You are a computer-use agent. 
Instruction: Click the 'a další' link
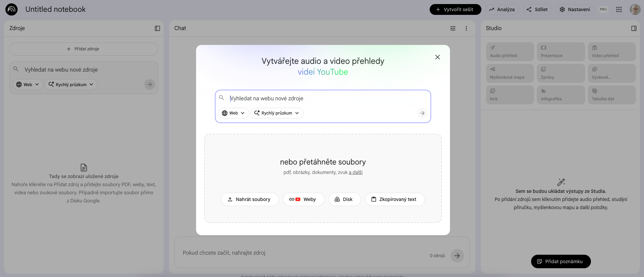356,172
